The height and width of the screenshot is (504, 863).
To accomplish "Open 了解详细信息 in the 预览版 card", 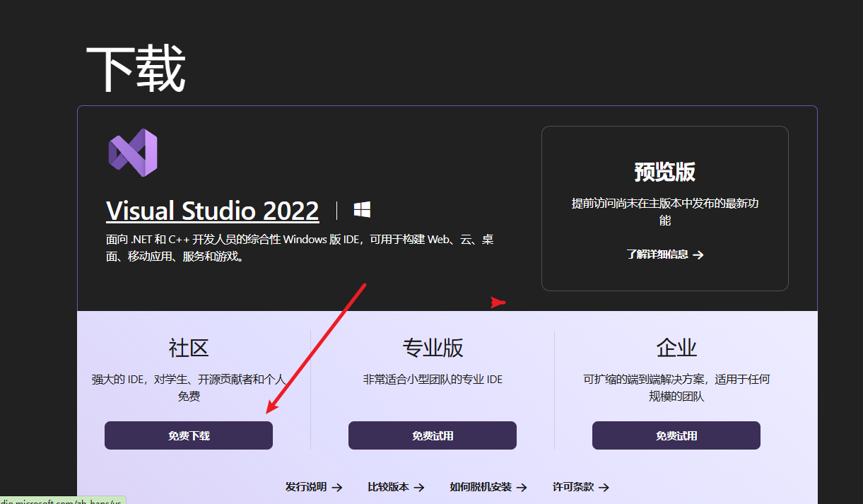I will coord(664,254).
